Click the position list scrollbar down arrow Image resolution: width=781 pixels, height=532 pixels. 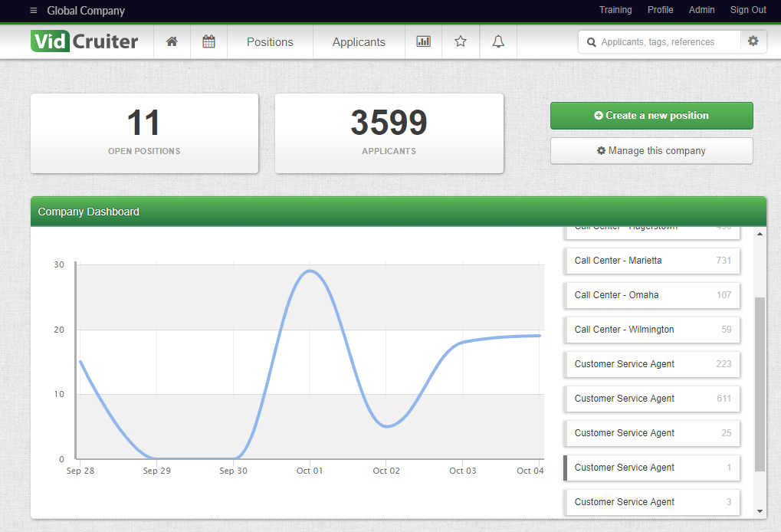tap(760, 511)
